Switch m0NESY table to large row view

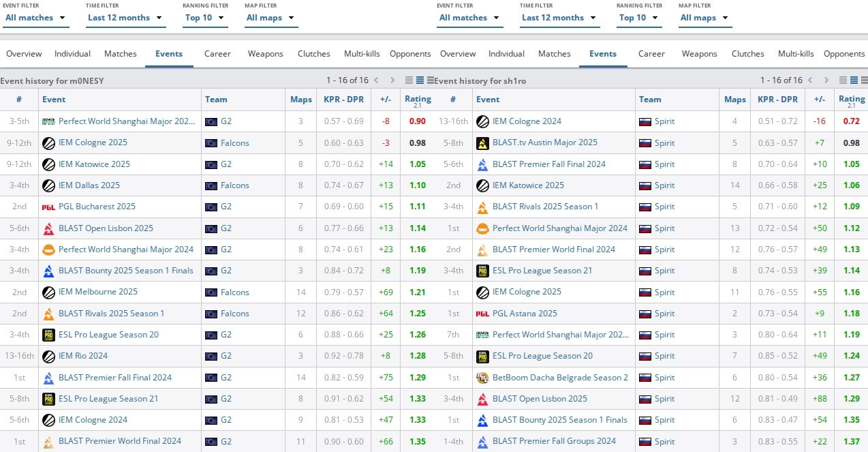(430, 80)
